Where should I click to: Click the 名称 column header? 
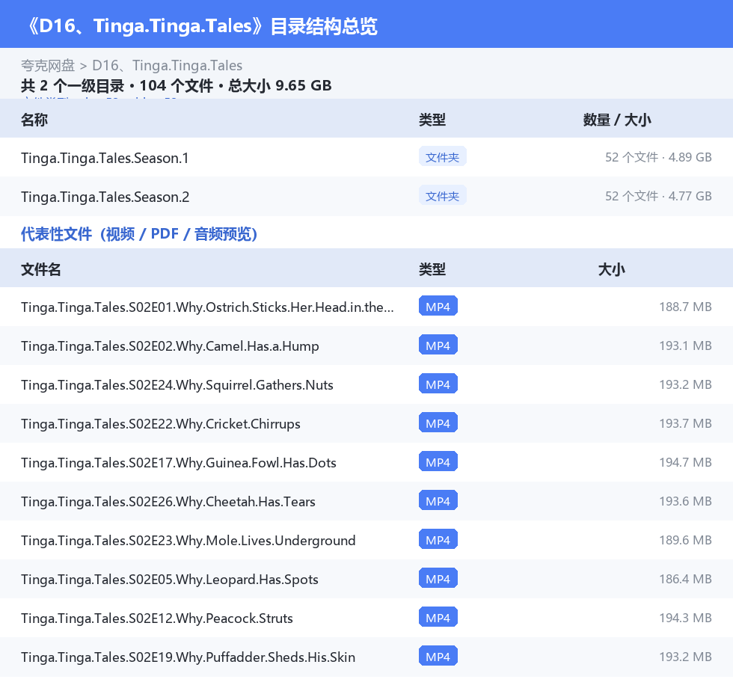(34, 120)
